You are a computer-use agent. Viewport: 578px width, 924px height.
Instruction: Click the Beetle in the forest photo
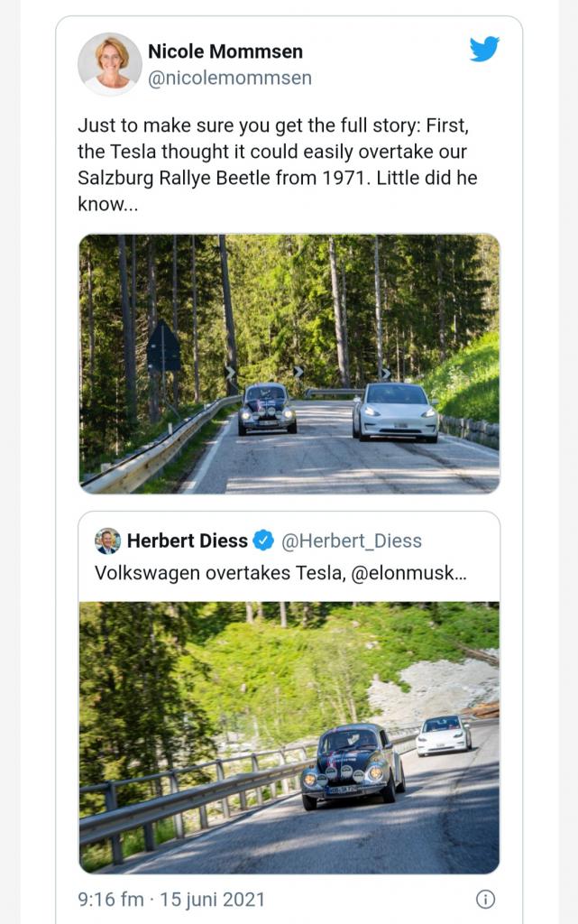tap(267, 409)
